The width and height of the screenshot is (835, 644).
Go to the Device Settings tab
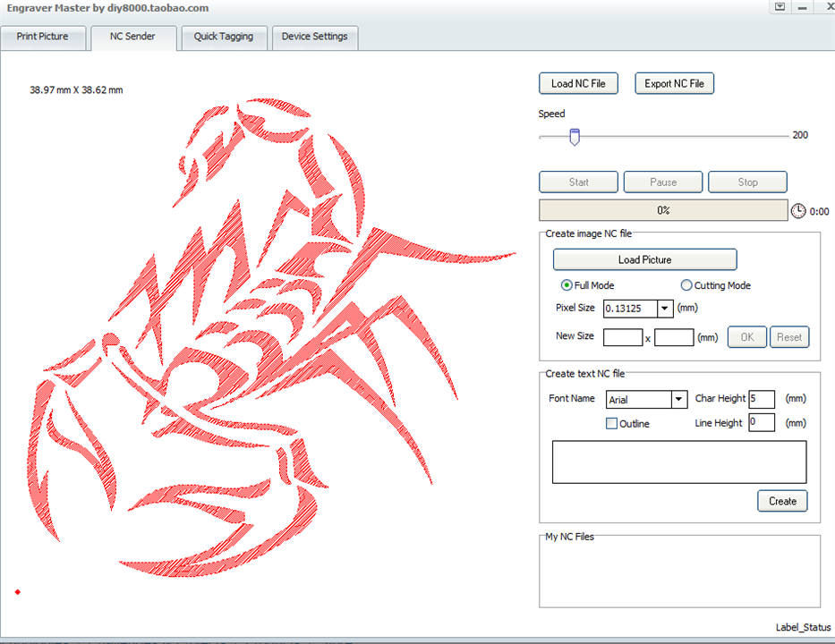(x=313, y=37)
